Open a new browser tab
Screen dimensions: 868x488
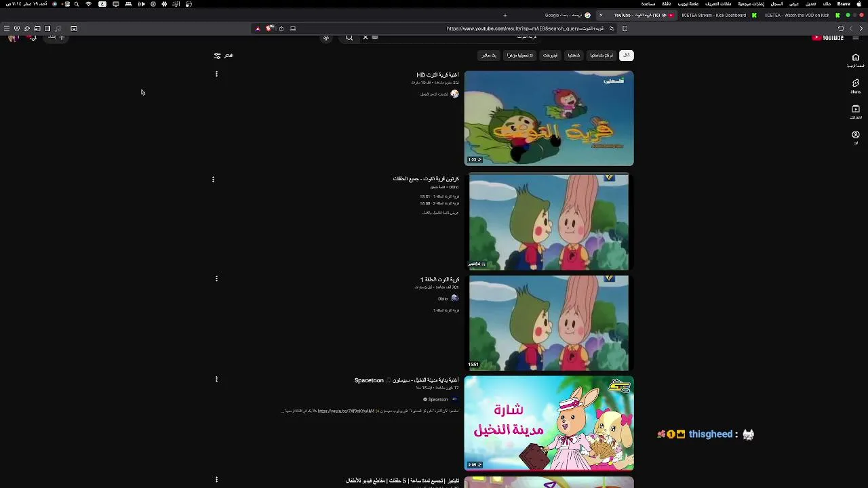pos(505,15)
